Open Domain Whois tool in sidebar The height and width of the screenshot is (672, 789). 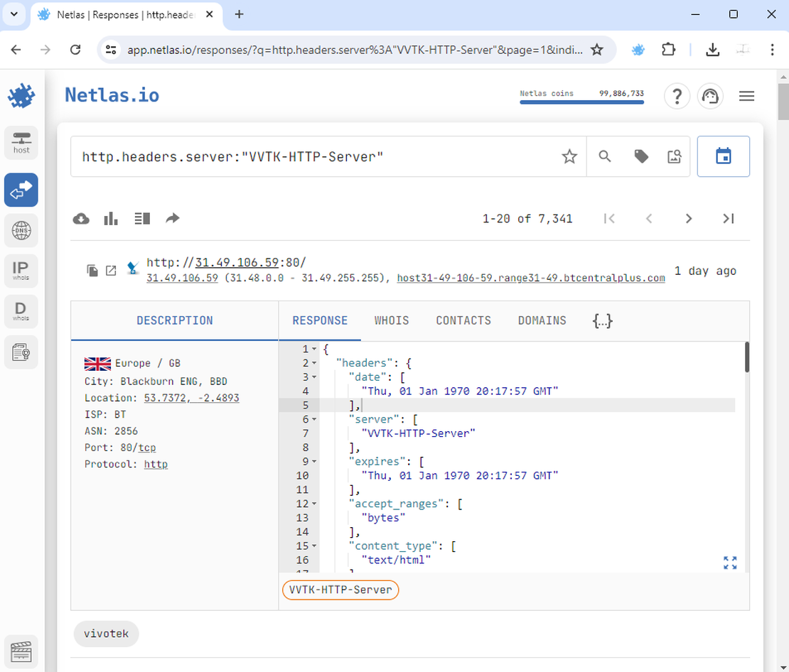21,311
